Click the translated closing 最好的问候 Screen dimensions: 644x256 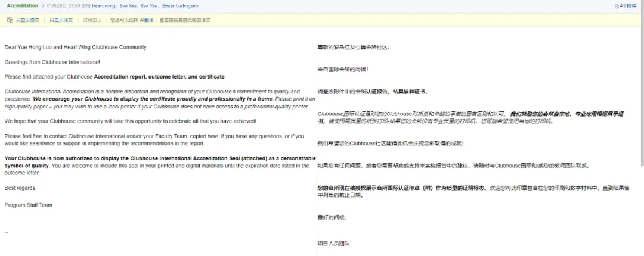point(332,217)
